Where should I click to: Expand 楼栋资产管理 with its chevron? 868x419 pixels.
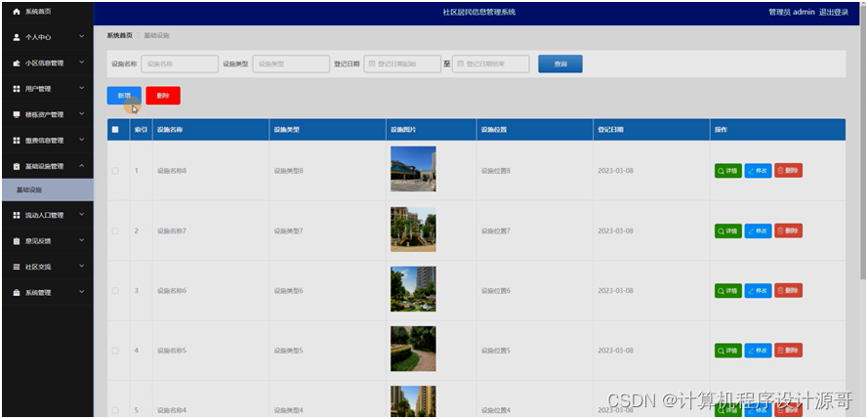click(x=81, y=114)
